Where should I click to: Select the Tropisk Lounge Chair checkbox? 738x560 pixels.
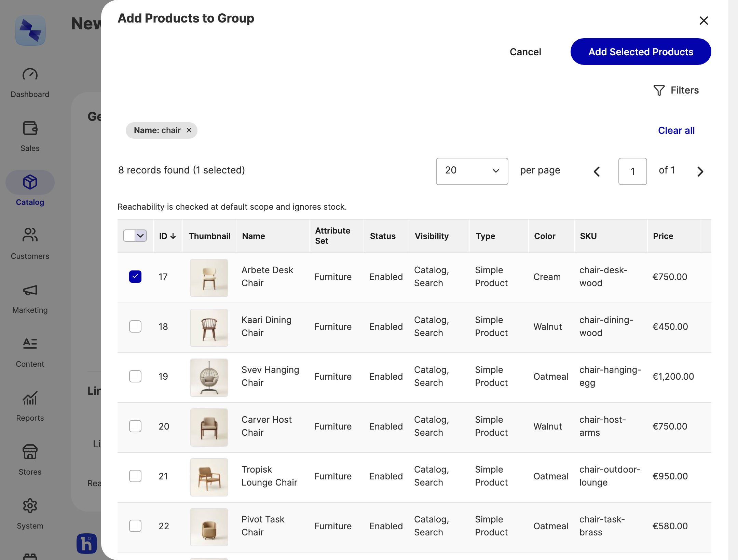(x=135, y=476)
